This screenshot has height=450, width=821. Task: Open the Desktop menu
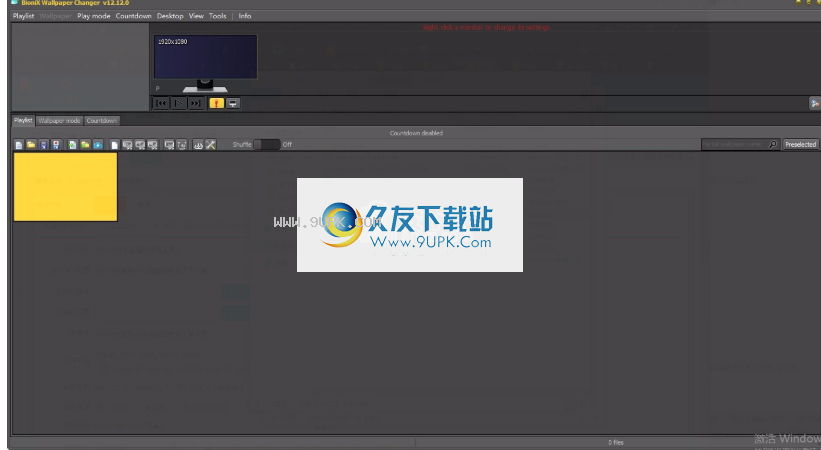(170, 16)
